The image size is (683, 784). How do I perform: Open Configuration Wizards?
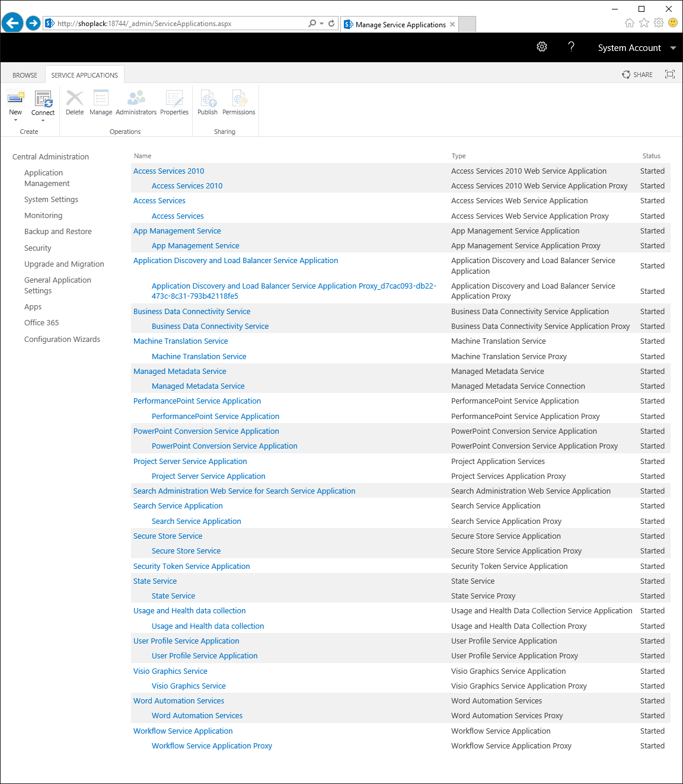[62, 340]
